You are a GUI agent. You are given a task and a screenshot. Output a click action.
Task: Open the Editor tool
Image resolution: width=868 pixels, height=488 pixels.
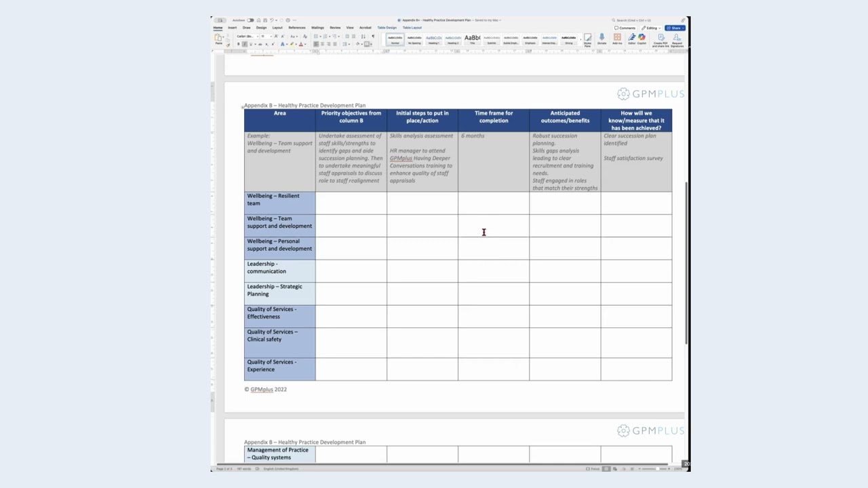coord(632,39)
